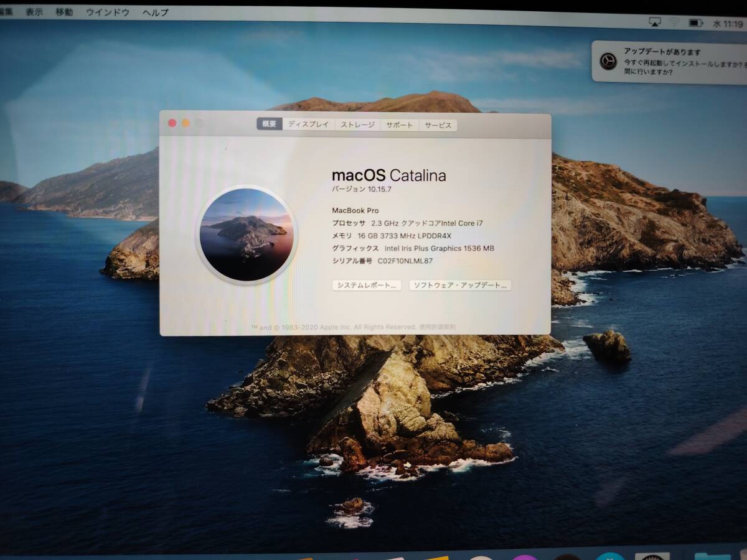Image resolution: width=747 pixels, height=560 pixels.
Task: Click the clock showing 水 11:19
Action: [728, 24]
